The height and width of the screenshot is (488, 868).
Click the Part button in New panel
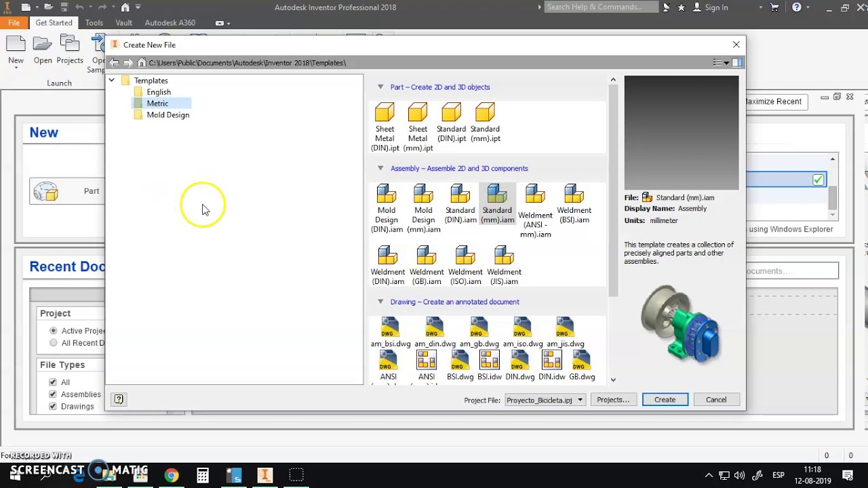67,191
